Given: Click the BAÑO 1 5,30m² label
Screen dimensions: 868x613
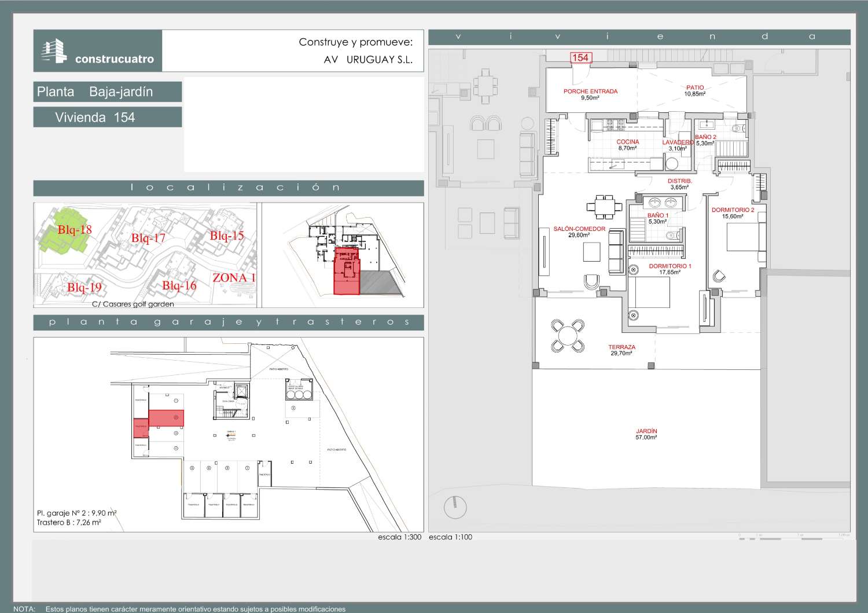Looking at the screenshot, I should tap(658, 218).
